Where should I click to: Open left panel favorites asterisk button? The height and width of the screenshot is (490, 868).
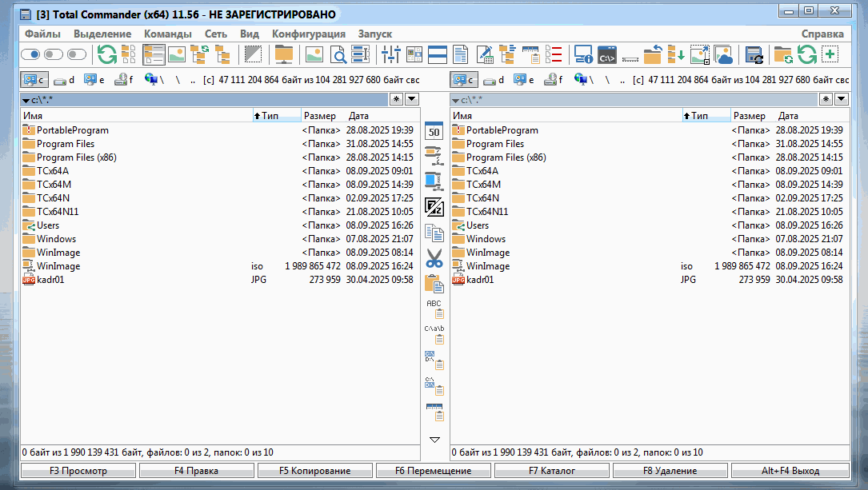click(396, 99)
